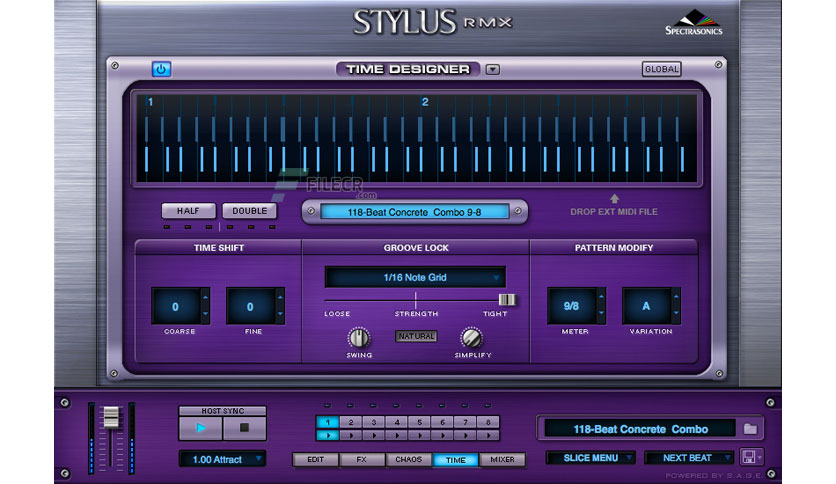Click the Swing knob
The height and width of the screenshot is (484, 836).
click(359, 337)
